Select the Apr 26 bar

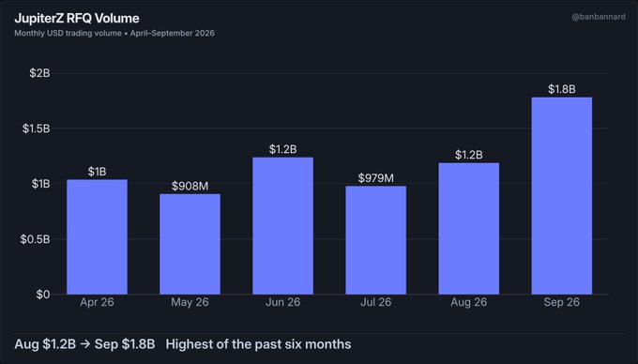click(97, 236)
